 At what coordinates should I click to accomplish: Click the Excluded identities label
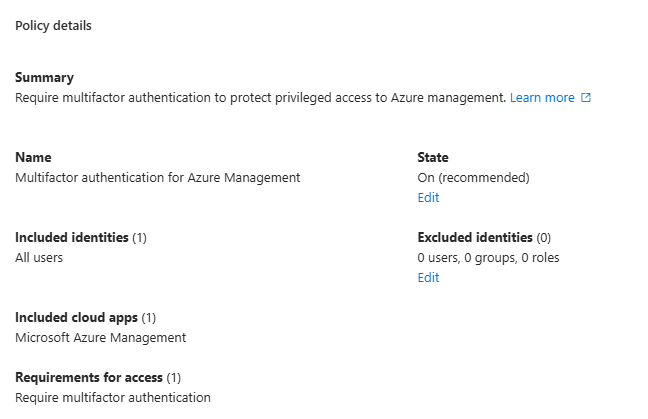click(475, 238)
